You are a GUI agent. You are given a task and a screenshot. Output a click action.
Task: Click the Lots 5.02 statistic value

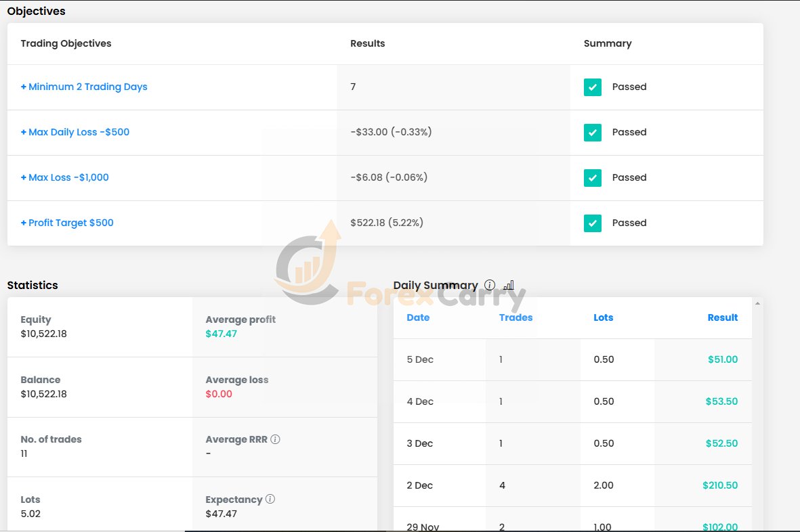(x=30, y=514)
